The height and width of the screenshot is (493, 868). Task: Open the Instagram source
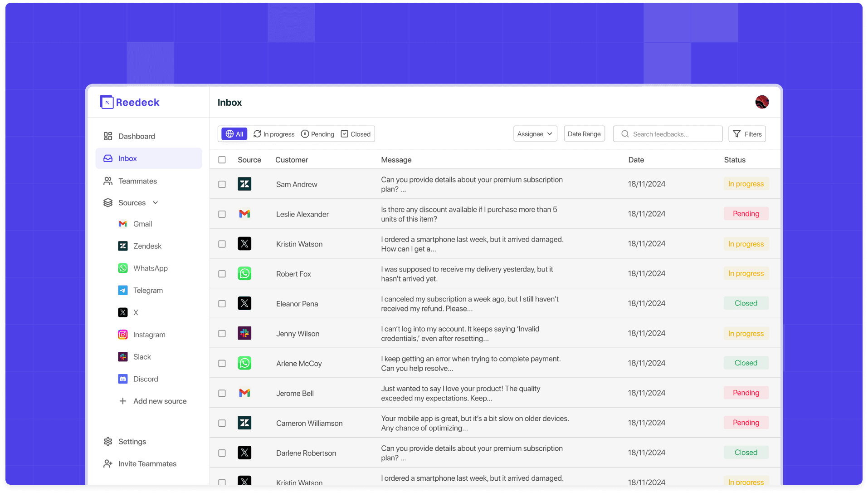(122, 335)
